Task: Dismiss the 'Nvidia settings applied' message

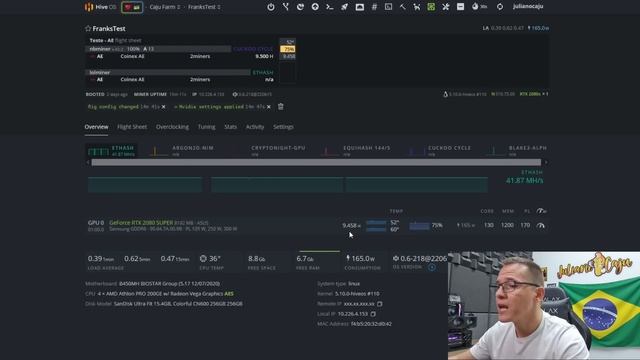Action: tap(269, 107)
